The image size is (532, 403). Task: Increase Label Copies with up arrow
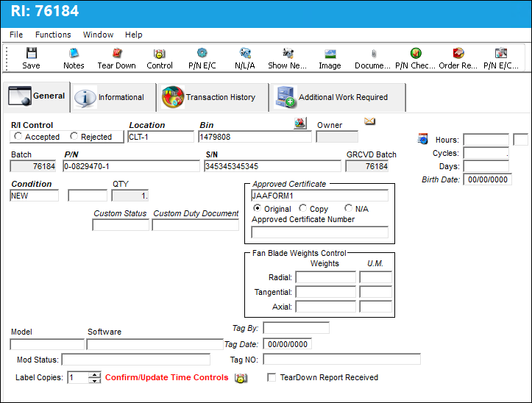pyautogui.click(x=95, y=375)
